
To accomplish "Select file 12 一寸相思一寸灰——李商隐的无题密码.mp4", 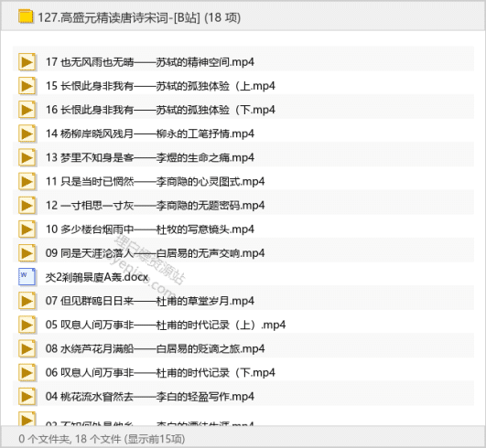I will coord(156,205).
